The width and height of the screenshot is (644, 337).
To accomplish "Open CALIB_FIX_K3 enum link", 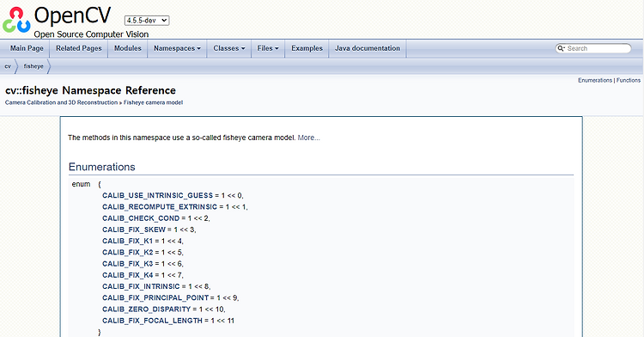I will coord(127,264).
